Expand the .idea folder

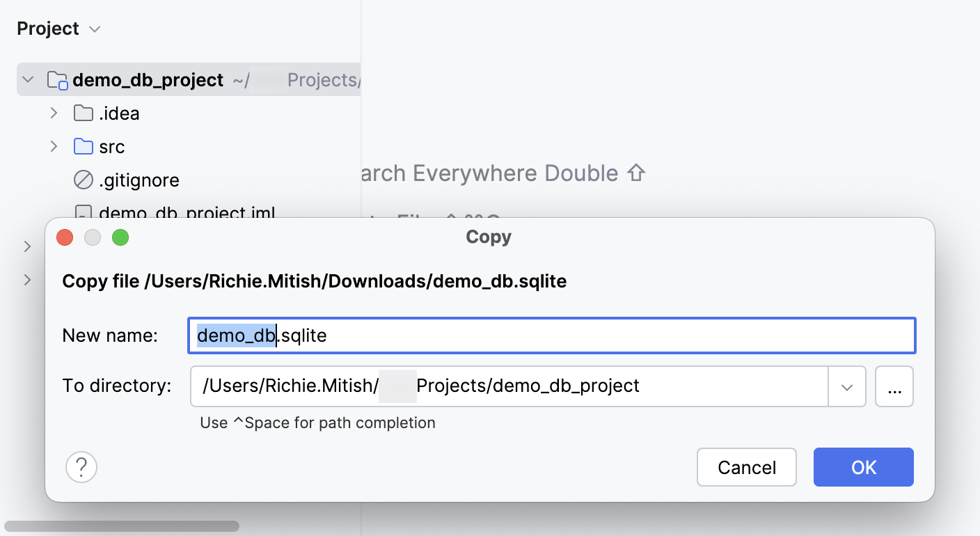click(x=54, y=113)
